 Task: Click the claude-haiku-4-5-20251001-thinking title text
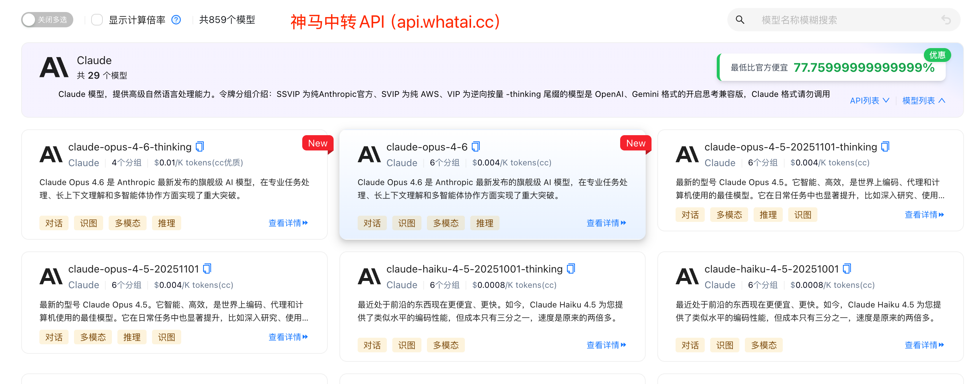tap(474, 269)
